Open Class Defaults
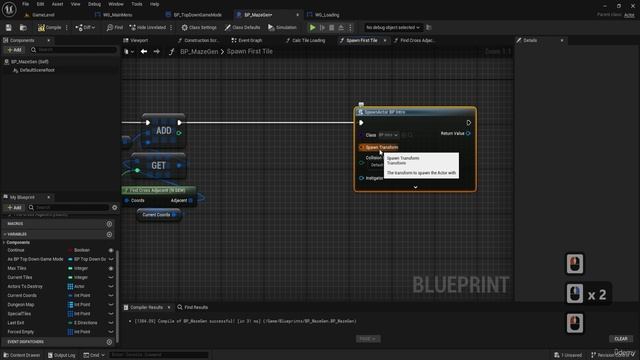Image resolution: width=640 pixels, height=360 pixels. tap(242, 27)
